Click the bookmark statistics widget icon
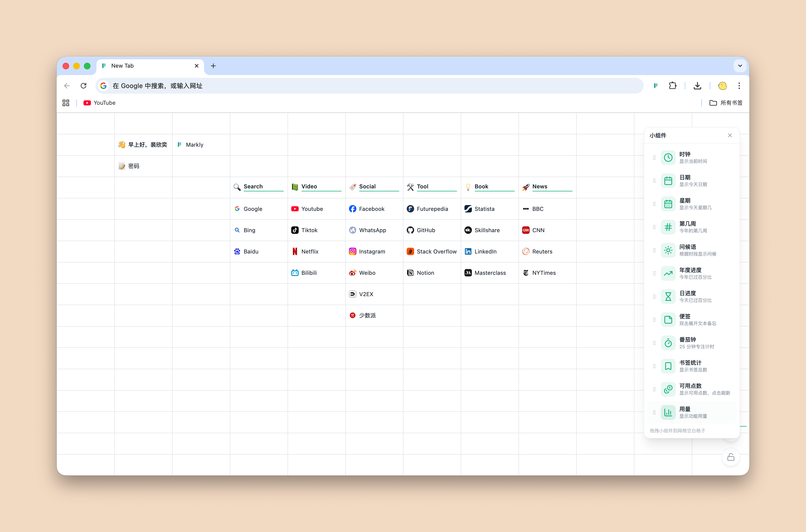The image size is (806, 532). [668, 366]
